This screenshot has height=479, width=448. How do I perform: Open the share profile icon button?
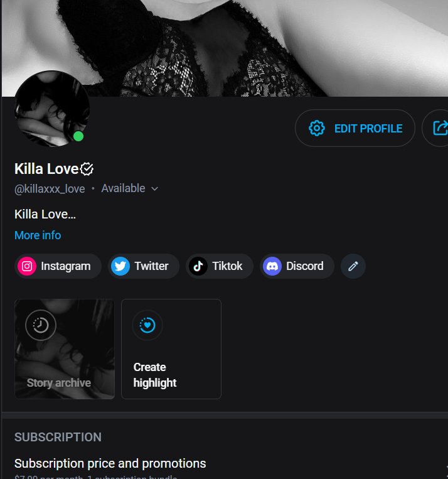click(440, 128)
